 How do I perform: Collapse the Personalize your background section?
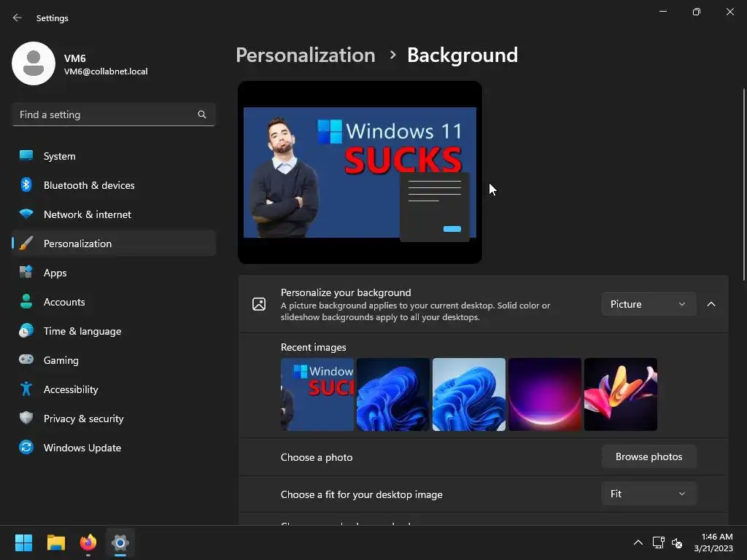point(711,304)
